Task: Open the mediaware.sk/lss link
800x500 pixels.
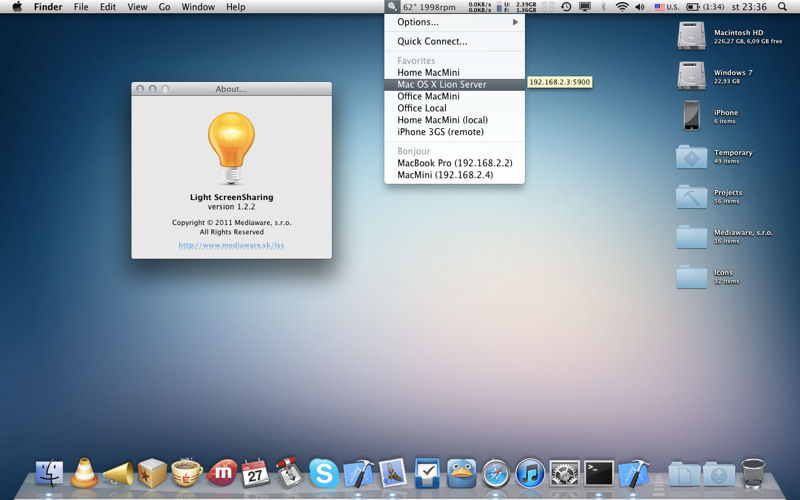Action: (x=231, y=245)
